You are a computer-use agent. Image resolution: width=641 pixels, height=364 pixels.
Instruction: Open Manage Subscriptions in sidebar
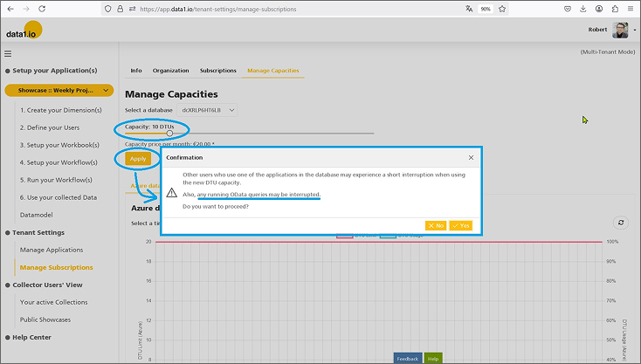click(56, 267)
